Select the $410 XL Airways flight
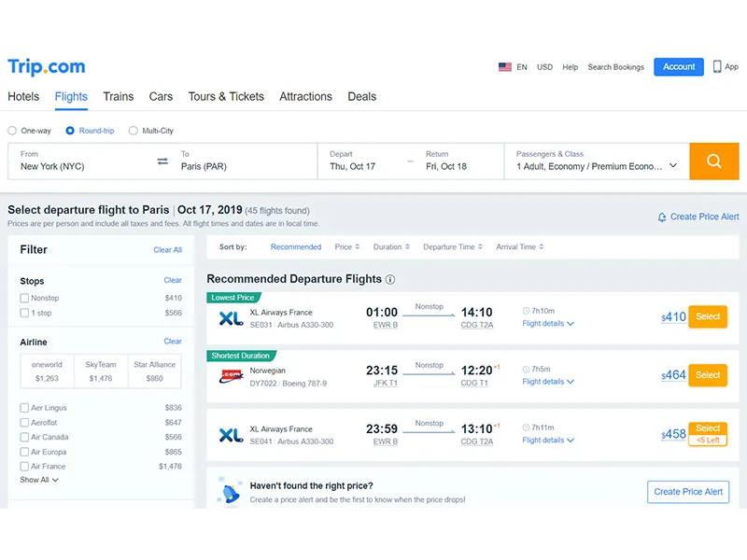 click(x=708, y=316)
